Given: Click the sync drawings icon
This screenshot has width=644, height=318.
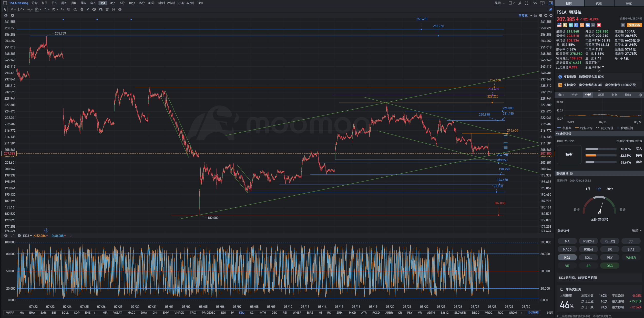Looking at the screenshot, I should (x=114, y=9).
